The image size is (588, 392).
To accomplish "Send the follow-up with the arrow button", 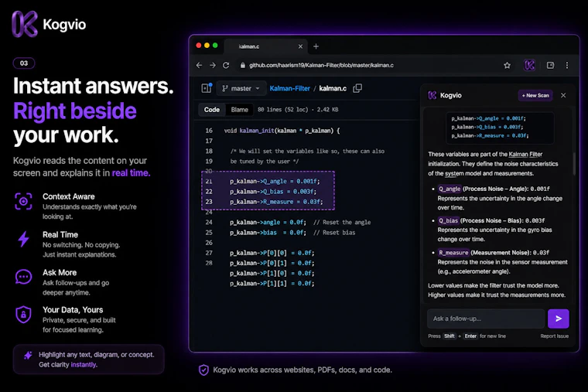I will coord(559,319).
